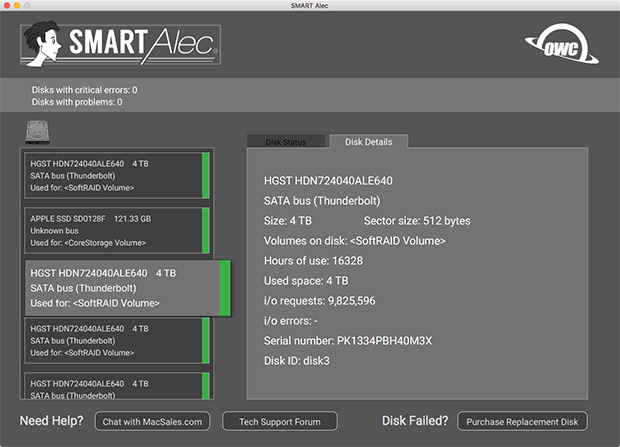The image size is (620, 447).
Task: Select the first HGST HDN724040ALE640 disk in list
Action: pos(117,176)
